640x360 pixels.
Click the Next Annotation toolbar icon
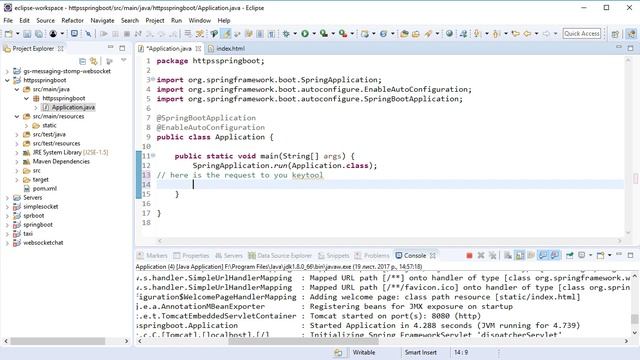(477, 34)
